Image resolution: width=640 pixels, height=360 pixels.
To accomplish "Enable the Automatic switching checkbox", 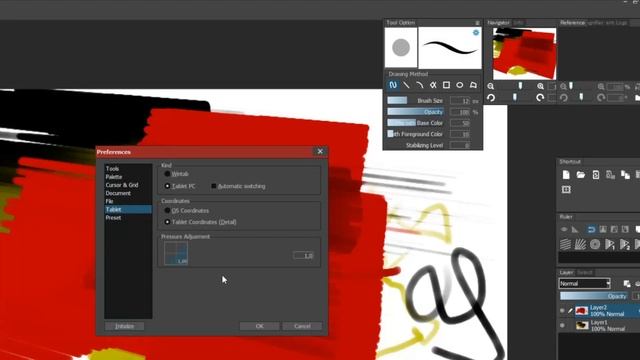I will click(x=213, y=186).
